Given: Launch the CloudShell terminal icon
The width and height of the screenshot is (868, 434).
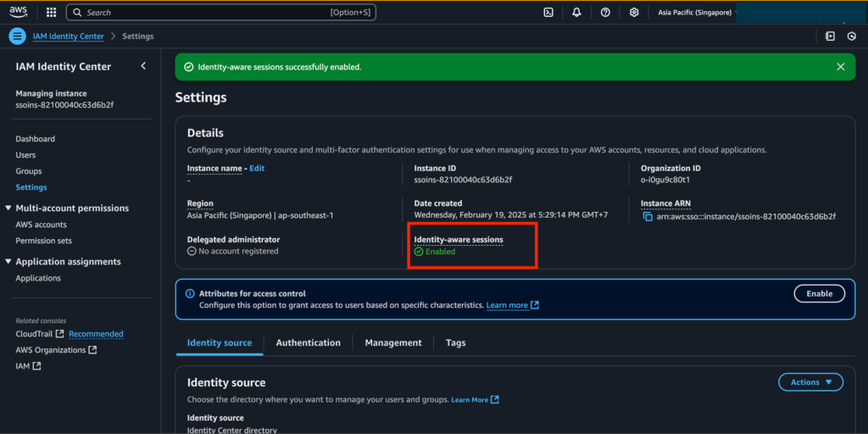Looking at the screenshot, I should click(548, 12).
